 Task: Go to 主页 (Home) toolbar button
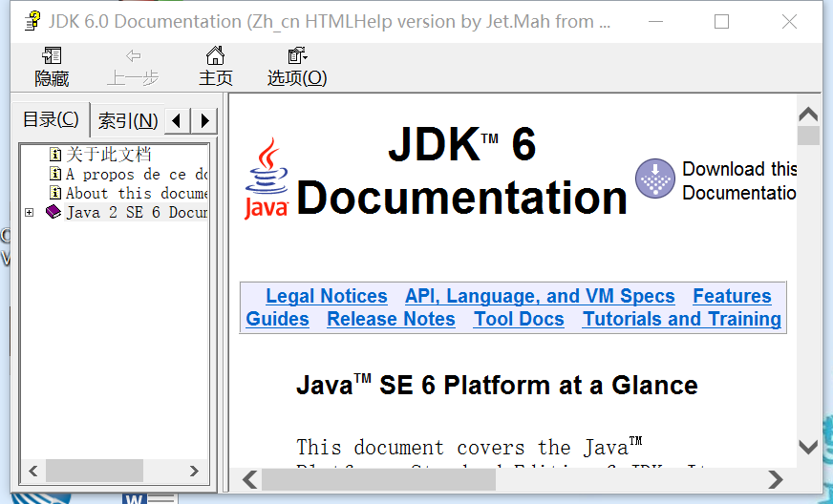(215, 68)
